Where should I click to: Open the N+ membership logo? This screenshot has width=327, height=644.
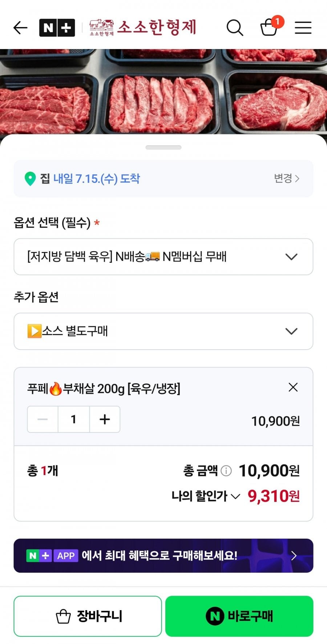coord(57,28)
